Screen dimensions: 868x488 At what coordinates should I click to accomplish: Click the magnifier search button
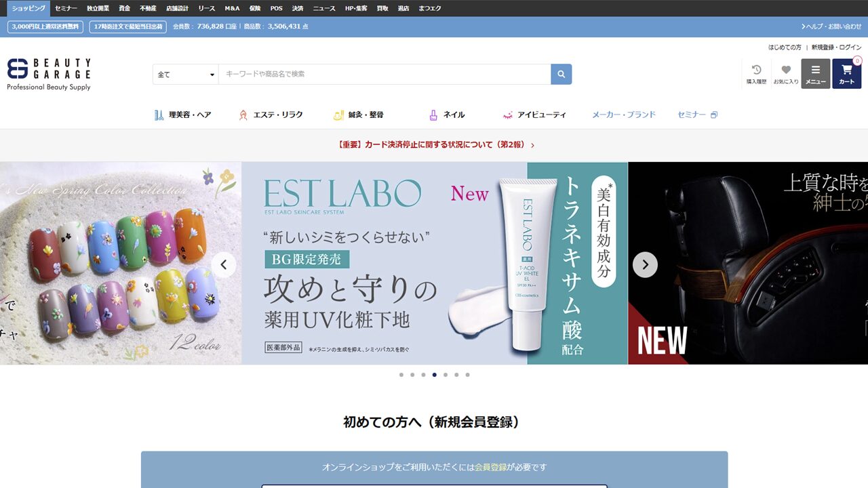561,74
